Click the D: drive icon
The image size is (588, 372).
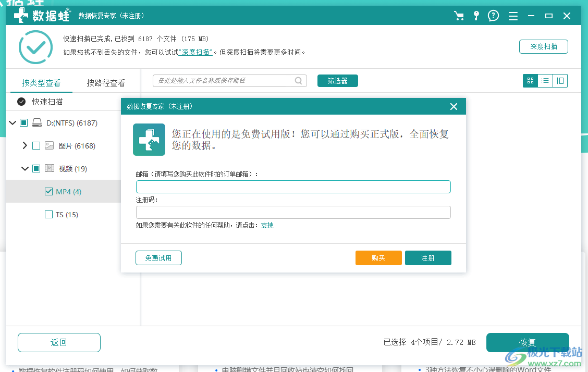pos(36,123)
